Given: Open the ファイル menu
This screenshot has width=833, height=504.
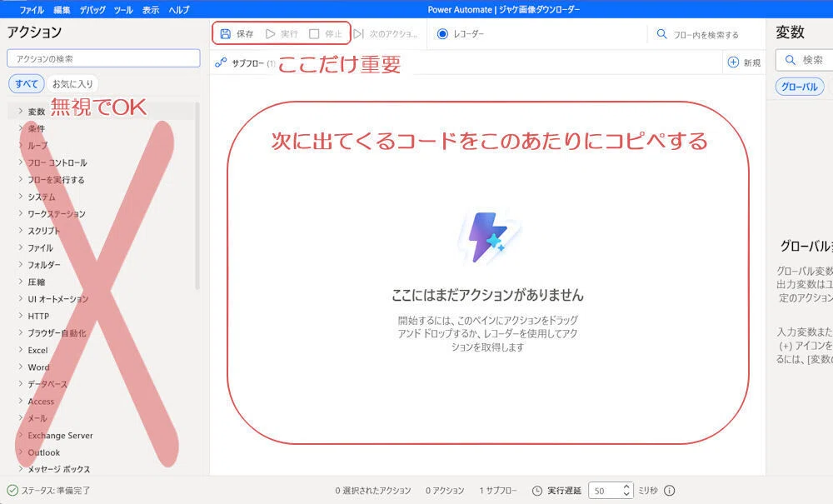Looking at the screenshot, I should [x=32, y=9].
